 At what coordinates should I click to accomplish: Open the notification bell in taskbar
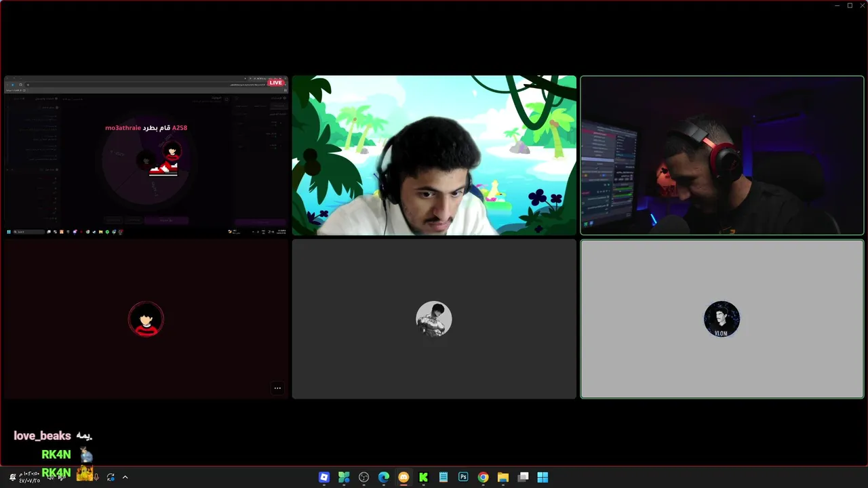tap(12, 477)
